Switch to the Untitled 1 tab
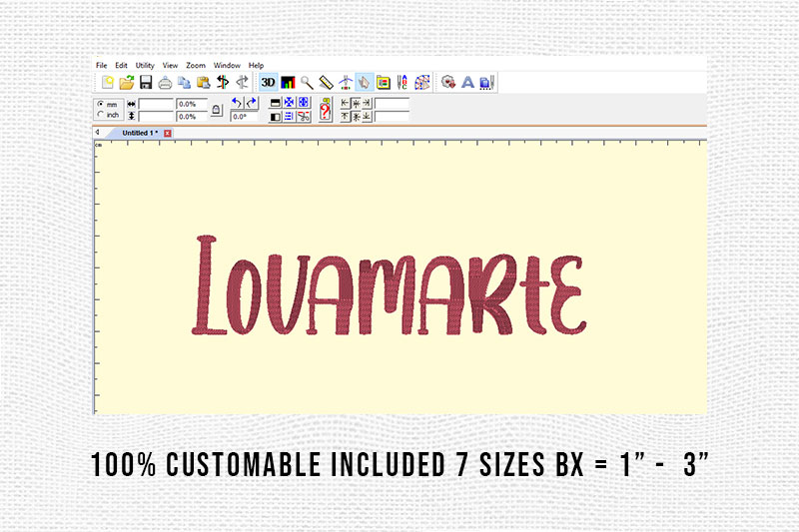The height and width of the screenshot is (532, 799). (x=140, y=133)
